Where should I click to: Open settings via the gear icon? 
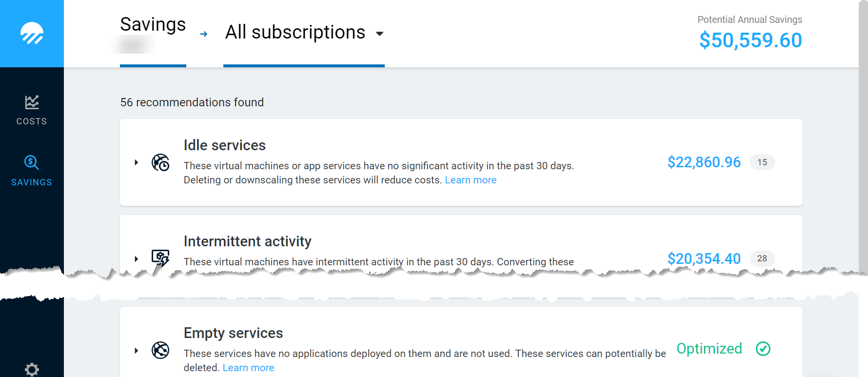pos(32,369)
